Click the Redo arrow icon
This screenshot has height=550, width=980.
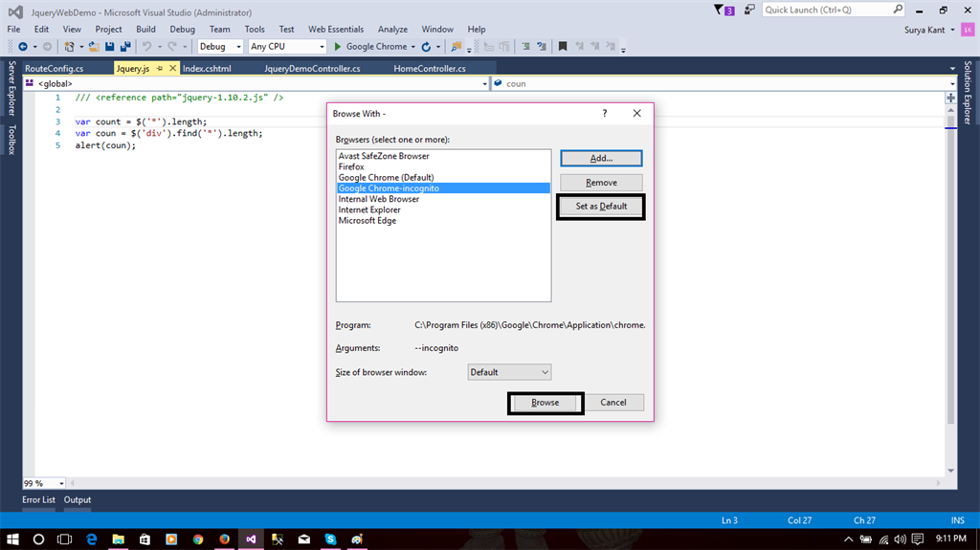[172, 46]
